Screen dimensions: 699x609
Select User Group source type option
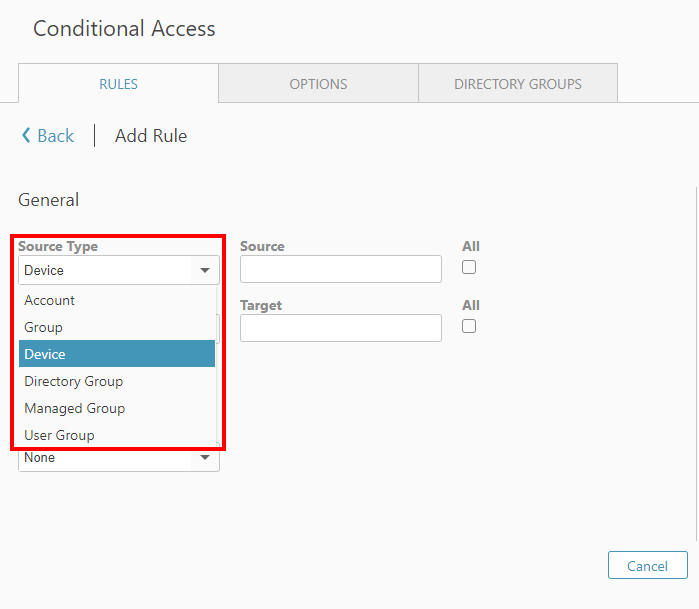click(x=59, y=435)
